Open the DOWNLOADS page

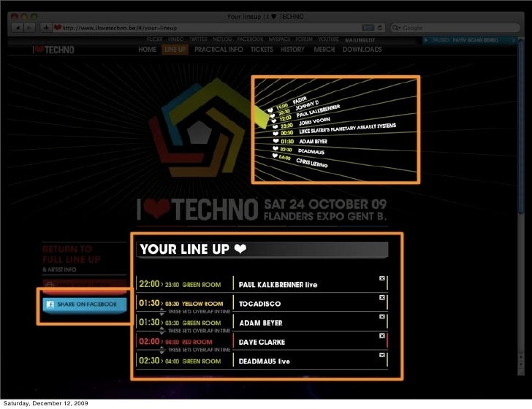coord(362,50)
